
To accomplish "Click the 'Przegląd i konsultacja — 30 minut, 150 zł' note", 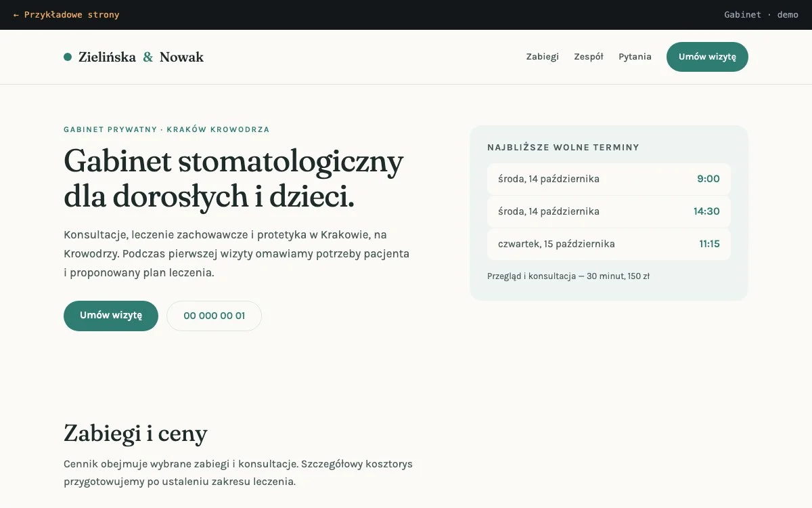I will tap(568, 276).
